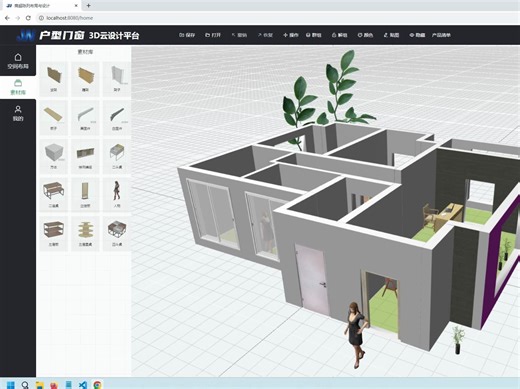Screen dimensions: 520x389
Task: Pick the light grey bracket thumbnail
Action: (x=85, y=118)
